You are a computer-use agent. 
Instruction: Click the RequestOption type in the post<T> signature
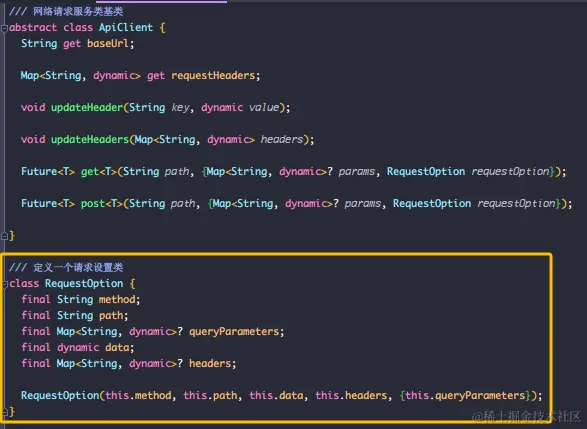click(x=432, y=203)
